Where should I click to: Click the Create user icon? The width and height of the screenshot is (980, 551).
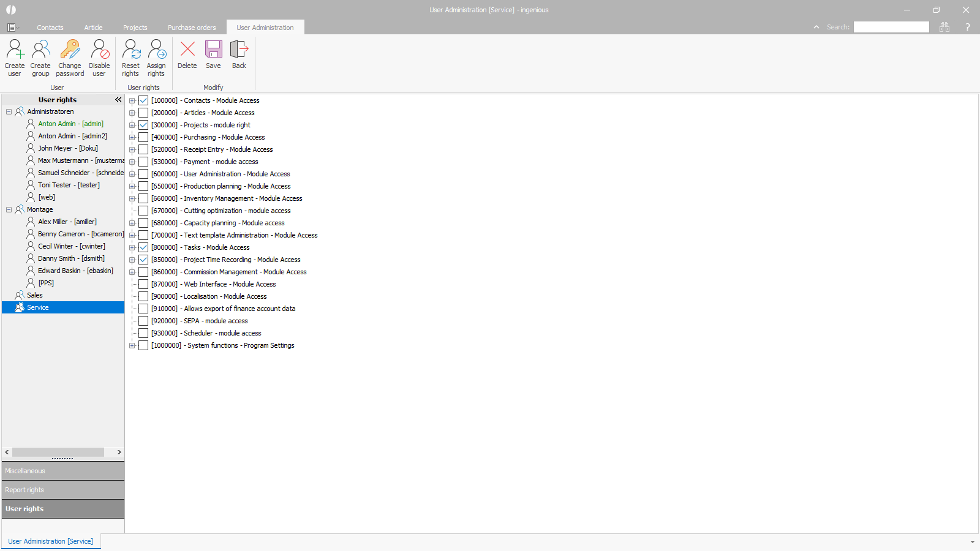point(15,50)
